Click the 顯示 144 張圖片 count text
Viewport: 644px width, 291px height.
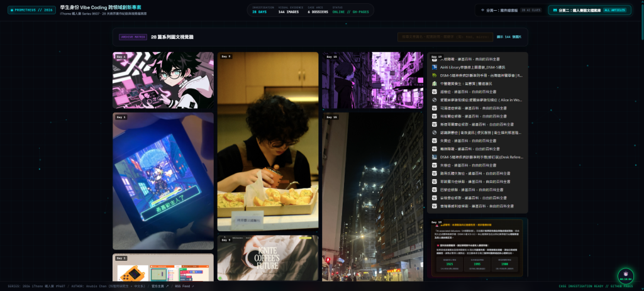(x=509, y=37)
